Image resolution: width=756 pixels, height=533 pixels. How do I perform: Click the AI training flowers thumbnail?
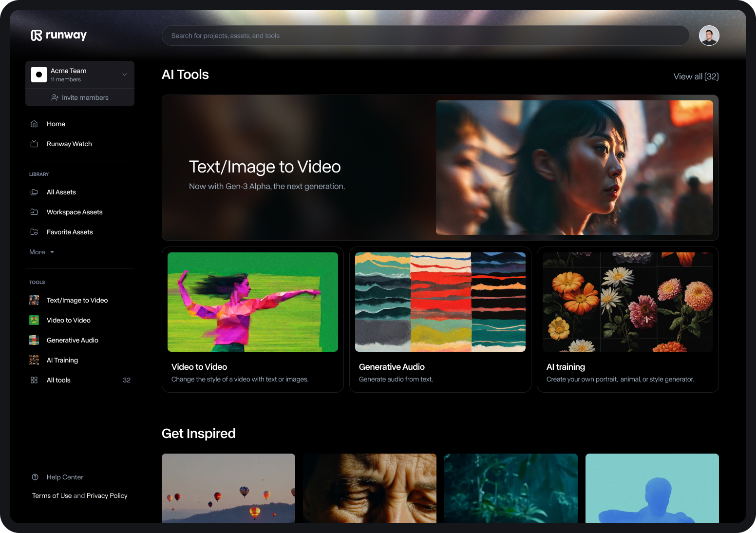[628, 302]
